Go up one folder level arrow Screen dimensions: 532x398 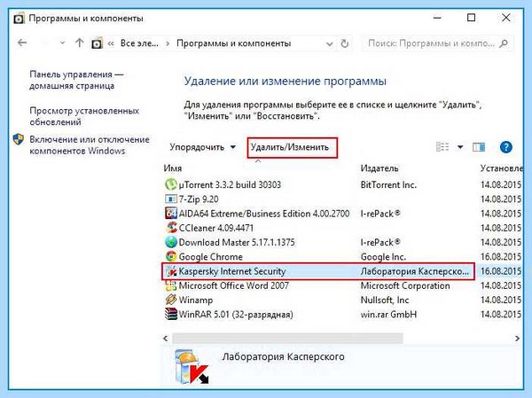coord(79,43)
